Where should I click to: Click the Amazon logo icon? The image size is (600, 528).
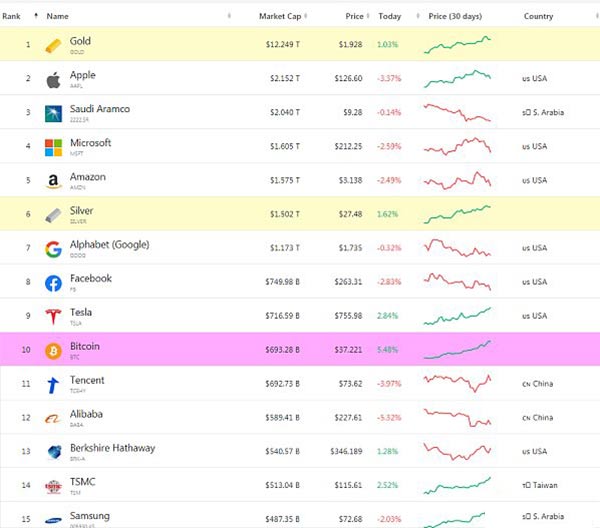click(53, 181)
